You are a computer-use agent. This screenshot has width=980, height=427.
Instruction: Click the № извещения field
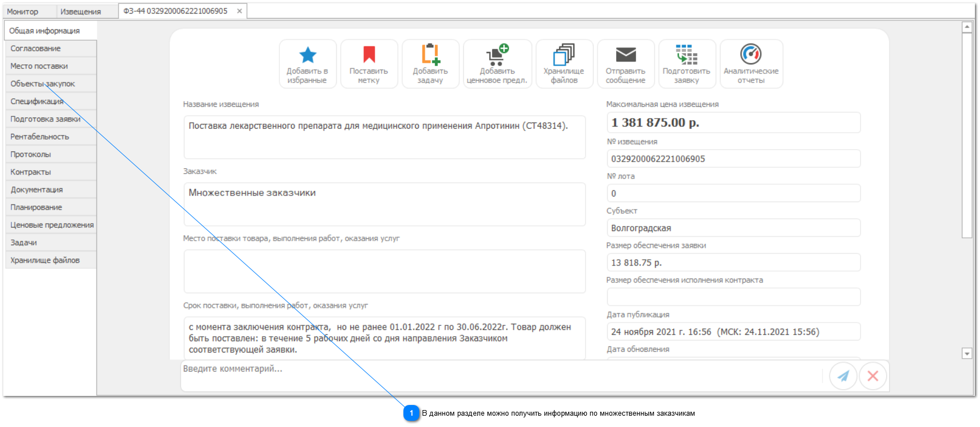pos(733,159)
